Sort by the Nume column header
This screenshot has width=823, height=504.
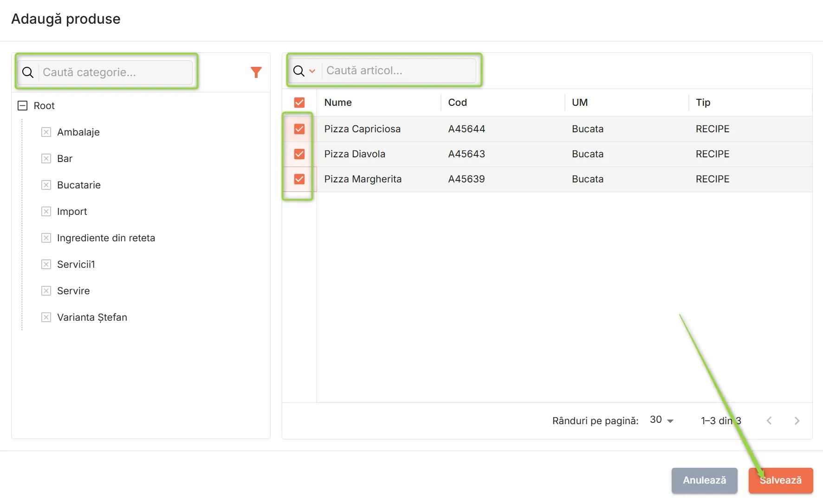click(x=338, y=103)
